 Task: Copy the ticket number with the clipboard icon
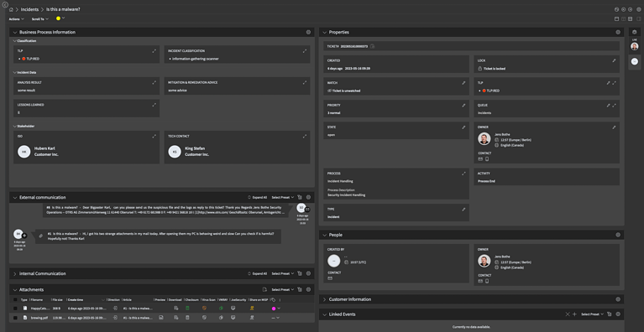[372, 46]
